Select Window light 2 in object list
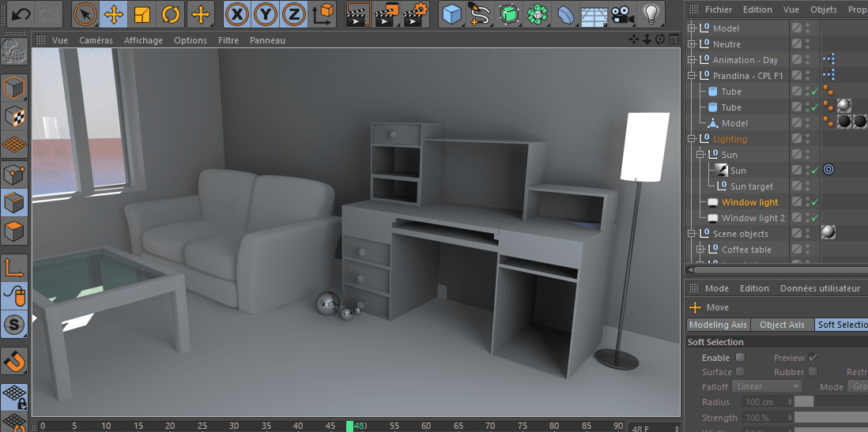The height and width of the screenshot is (432, 868). coord(753,218)
